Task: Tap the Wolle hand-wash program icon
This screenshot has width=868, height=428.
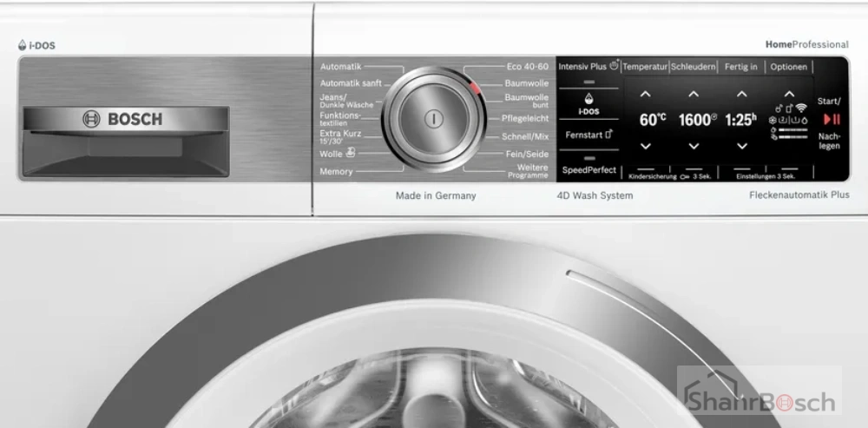Action: [351, 153]
